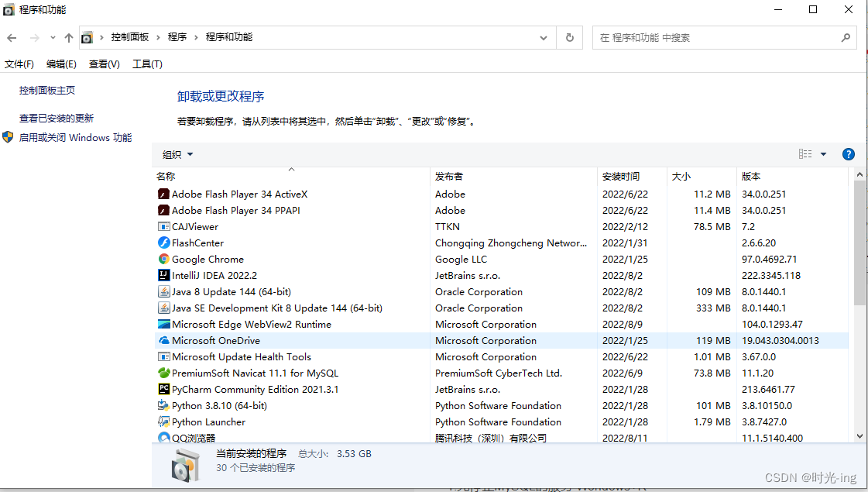
Task: Open help with the blue question icon
Action: [848, 155]
